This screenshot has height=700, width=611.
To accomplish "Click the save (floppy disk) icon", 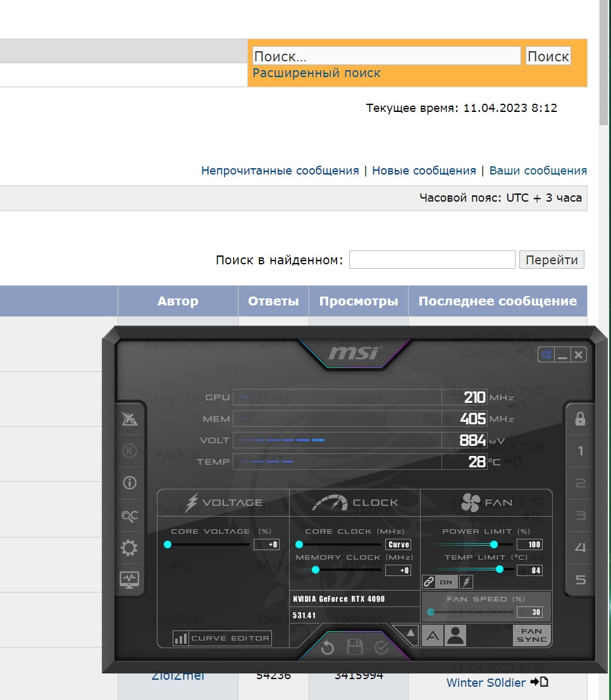I will [355, 647].
